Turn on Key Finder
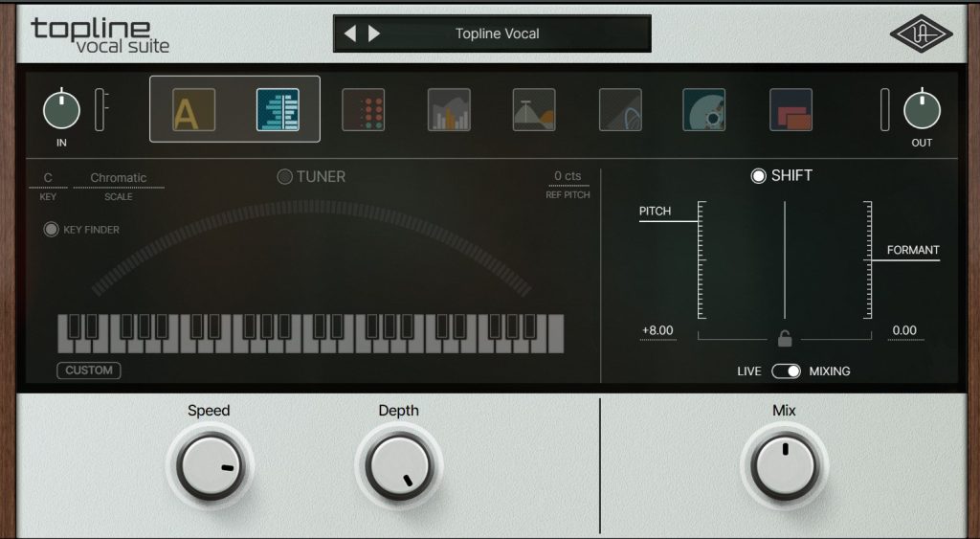 (x=51, y=230)
